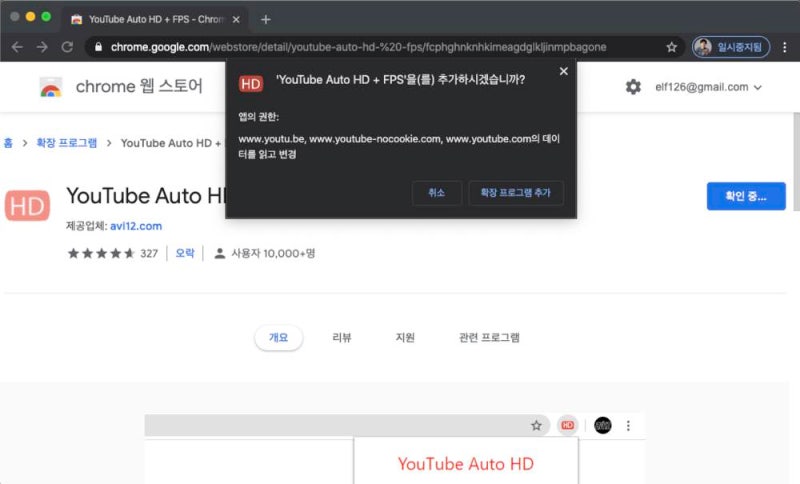
Task: Click the 사용자 10,000+명 text
Action: [273, 253]
